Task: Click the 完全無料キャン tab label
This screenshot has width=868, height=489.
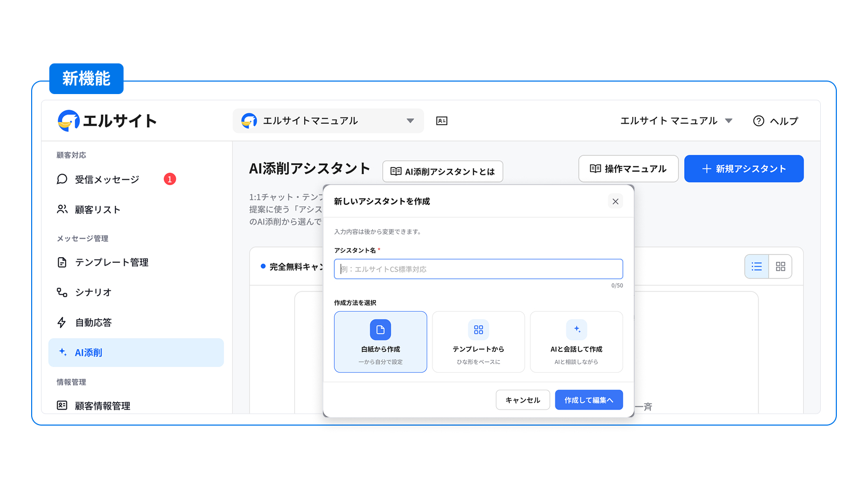Action: click(296, 267)
